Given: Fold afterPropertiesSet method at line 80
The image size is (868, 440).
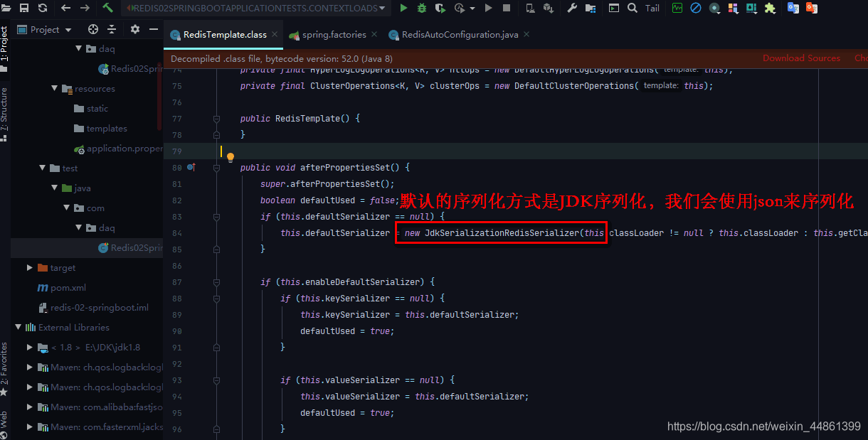Looking at the screenshot, I should 216,168.
